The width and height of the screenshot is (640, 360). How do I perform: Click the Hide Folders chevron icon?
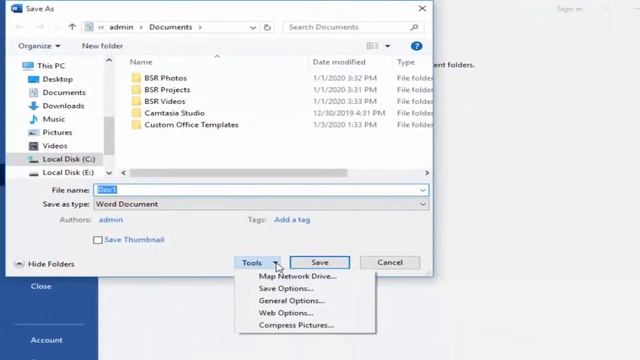pos(19,264)
